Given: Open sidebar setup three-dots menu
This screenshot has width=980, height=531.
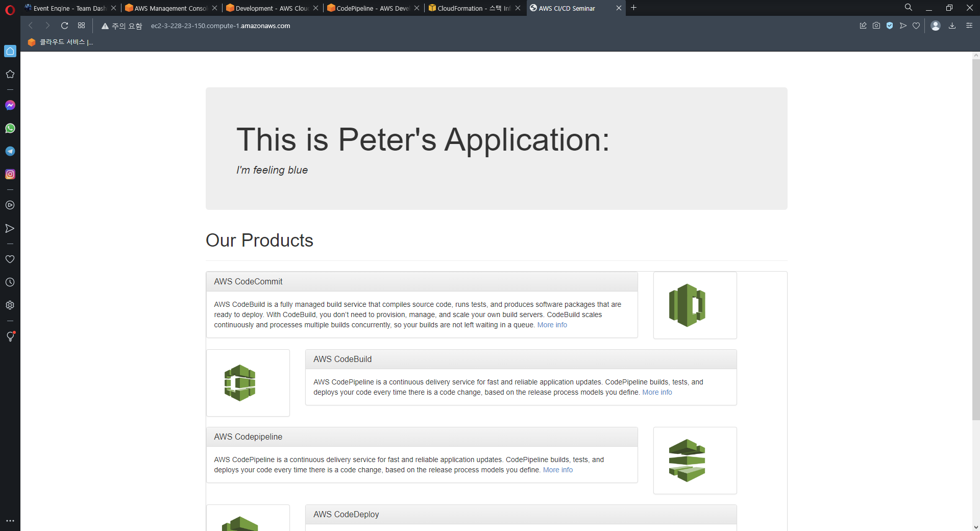Looking at the screenshot, I should 10,521.
